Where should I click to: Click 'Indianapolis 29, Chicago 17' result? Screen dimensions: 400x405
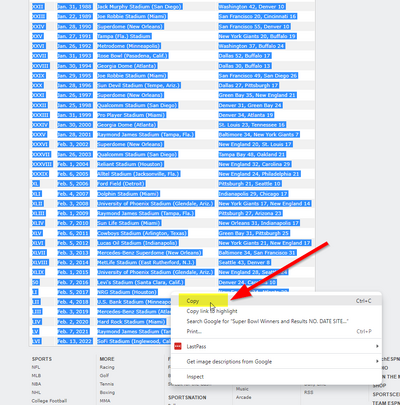(x=253, y=194)
